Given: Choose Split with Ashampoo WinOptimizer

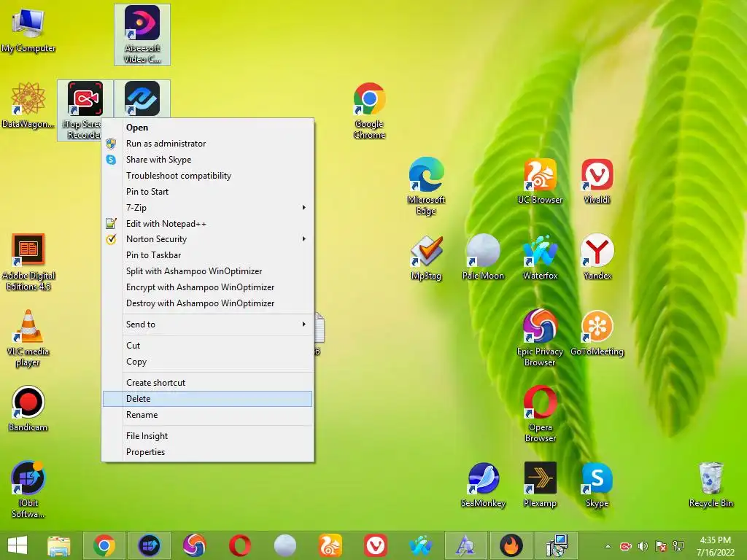Looking at the screenshot, I should pyautogui.click(x=208, y=271).
